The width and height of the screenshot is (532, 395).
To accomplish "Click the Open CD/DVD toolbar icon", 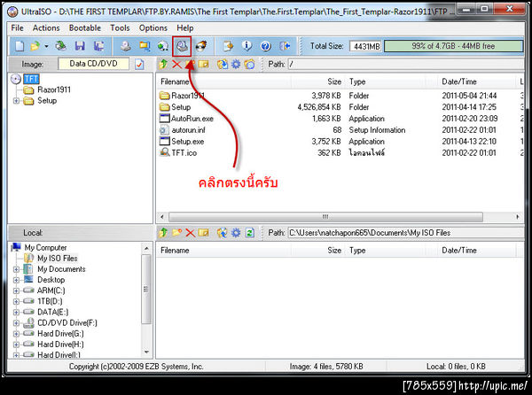I will (x=61, y=46).
